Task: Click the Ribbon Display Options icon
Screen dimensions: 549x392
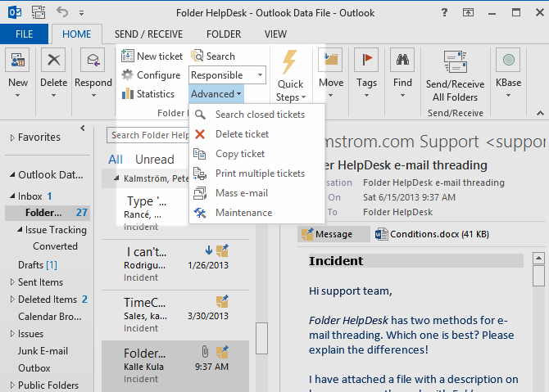Action: coord(468,12)
